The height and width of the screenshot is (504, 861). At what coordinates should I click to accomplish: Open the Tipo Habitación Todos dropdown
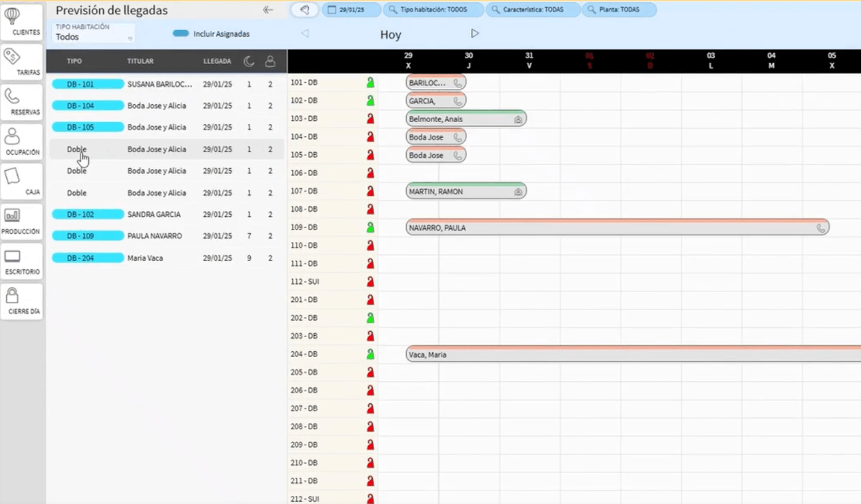(x=94, y=33)
